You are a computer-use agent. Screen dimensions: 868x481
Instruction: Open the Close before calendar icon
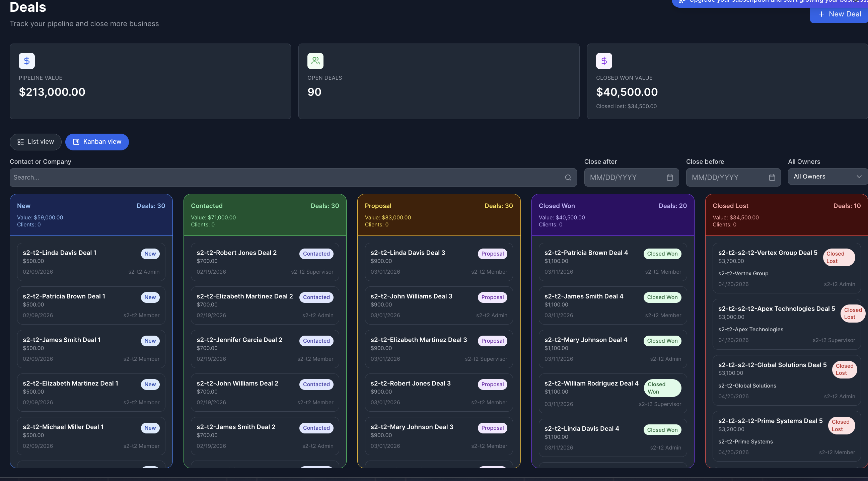[772, 178]
